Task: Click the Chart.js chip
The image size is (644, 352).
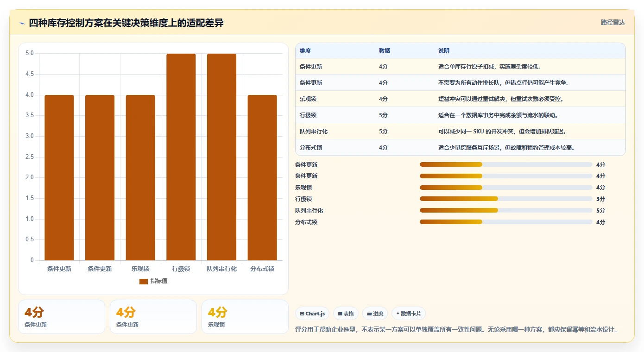Action: [313, 314]
